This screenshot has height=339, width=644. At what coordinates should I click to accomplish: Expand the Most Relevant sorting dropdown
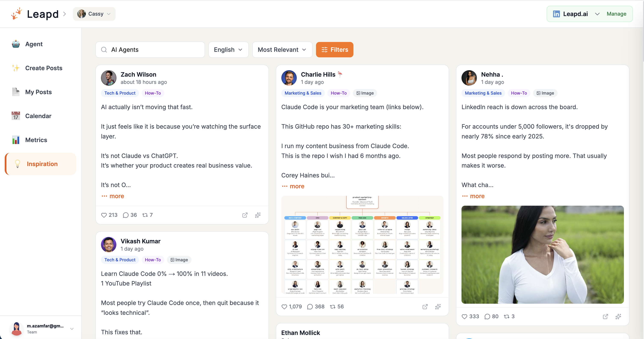point(282,49)
